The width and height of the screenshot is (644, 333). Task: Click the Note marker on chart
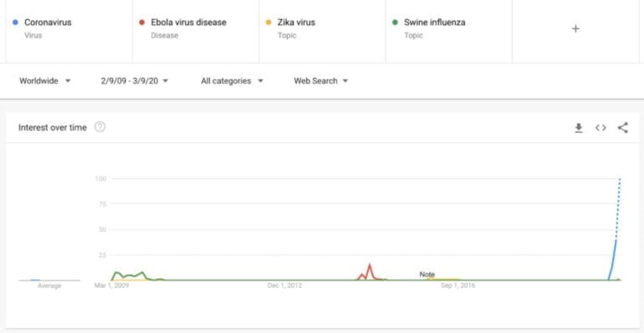pos(427,274)
